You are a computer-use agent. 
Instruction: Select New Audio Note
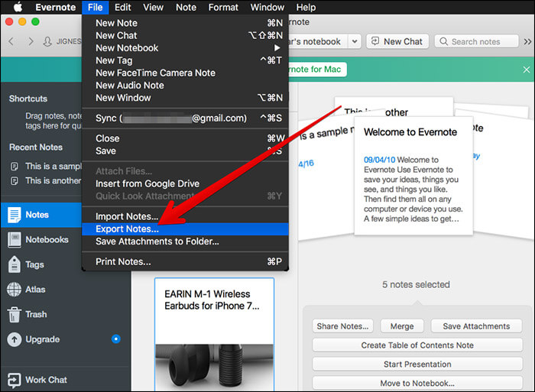tap(185, 86)
